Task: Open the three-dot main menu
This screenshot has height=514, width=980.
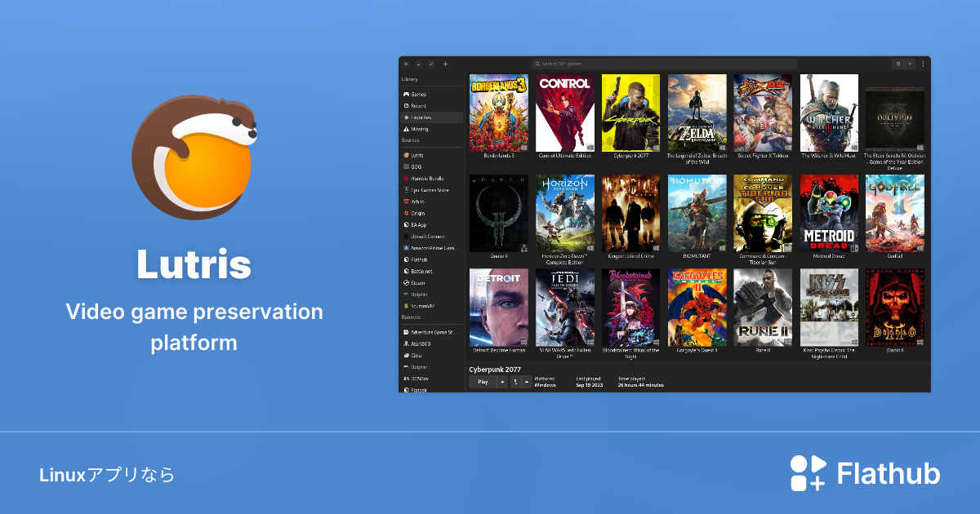Action: 924,64
